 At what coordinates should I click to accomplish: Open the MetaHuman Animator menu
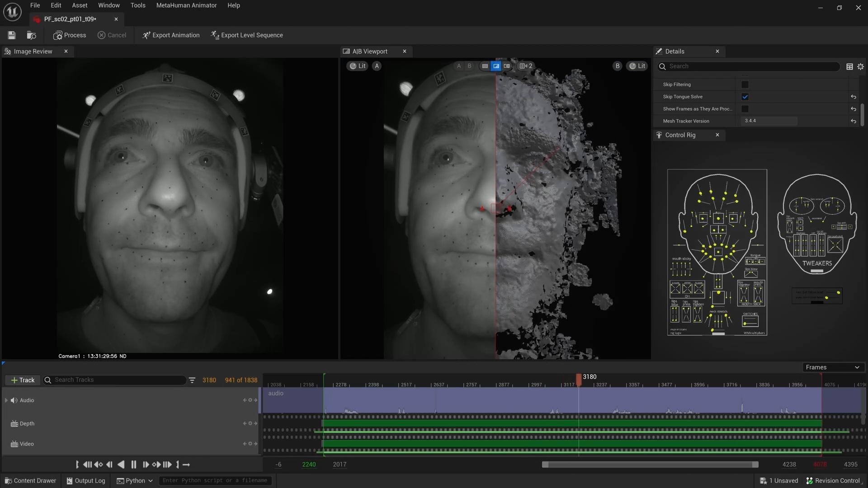click(x=186, y=5)
